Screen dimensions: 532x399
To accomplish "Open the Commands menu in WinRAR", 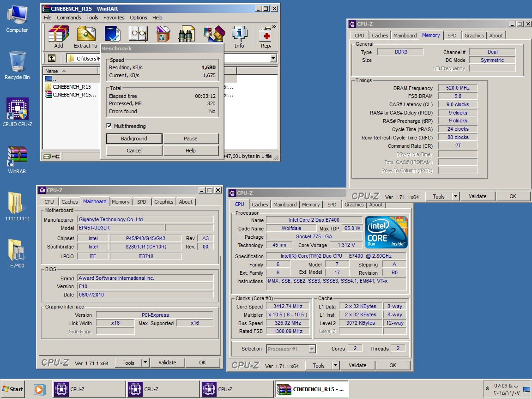I will [69, 18].
